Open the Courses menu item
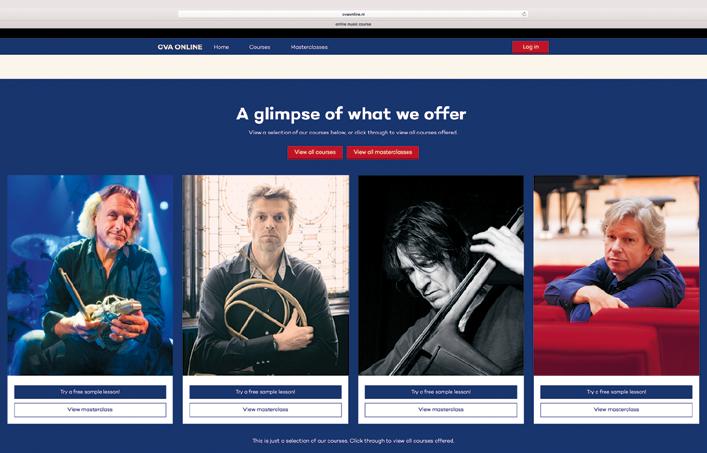 [260, 47]
